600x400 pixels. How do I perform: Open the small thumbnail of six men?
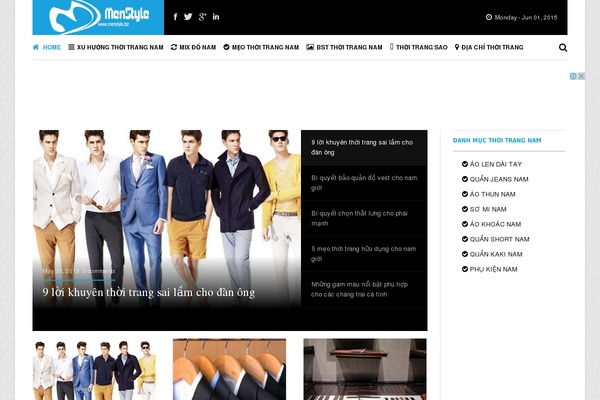point(94,369)
